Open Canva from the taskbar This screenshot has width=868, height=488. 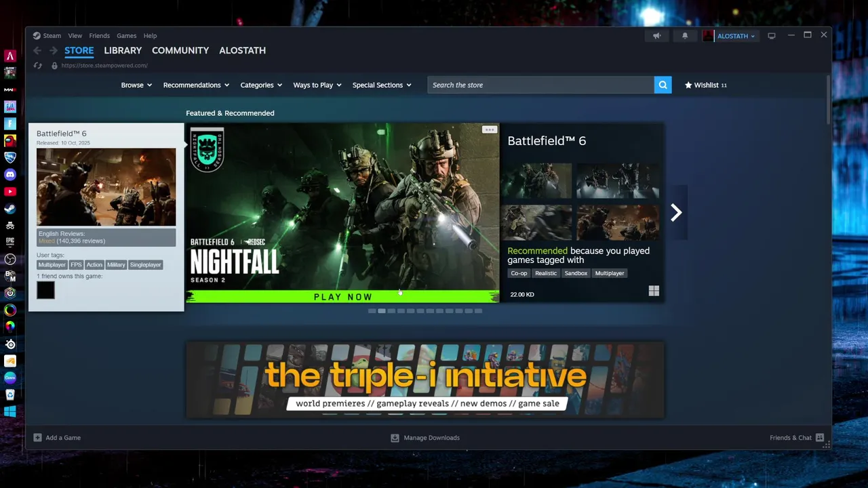[x=10, y=378]
